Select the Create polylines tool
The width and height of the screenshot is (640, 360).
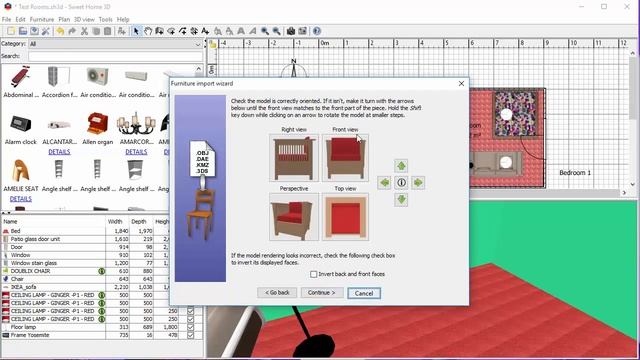pyautogui.click(x=182, y=31)
